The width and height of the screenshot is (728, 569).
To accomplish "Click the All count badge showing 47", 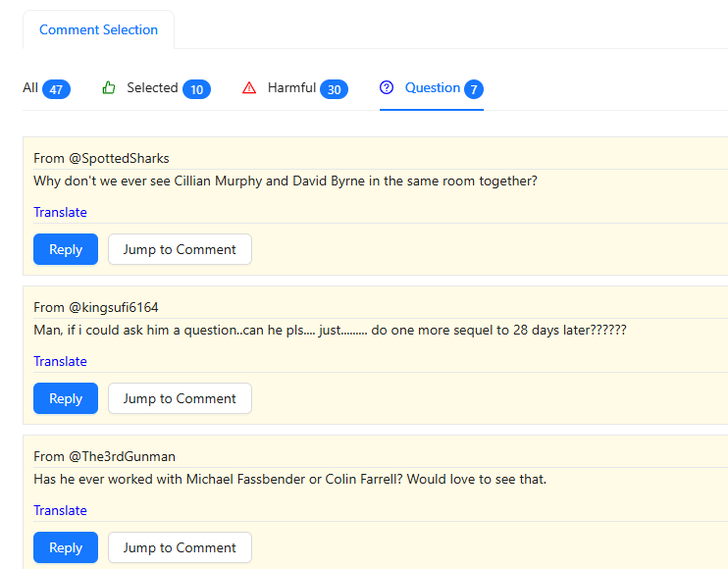I will (56, 90).
